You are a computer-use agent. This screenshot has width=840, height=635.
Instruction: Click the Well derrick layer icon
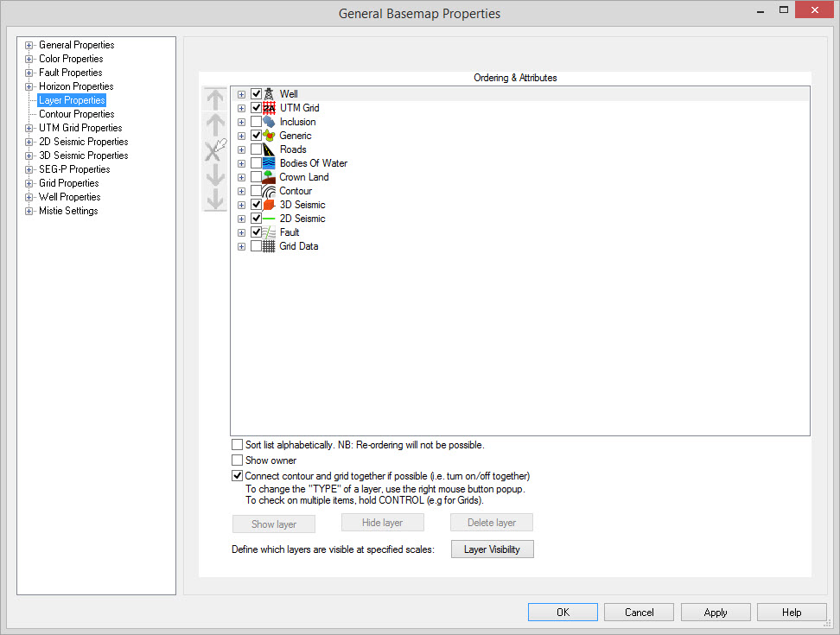point(270,94)
